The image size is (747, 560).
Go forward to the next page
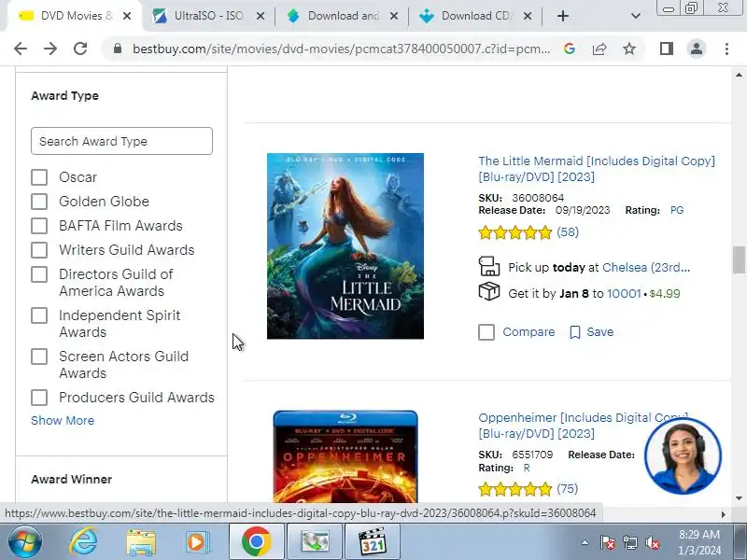[50, 49]
